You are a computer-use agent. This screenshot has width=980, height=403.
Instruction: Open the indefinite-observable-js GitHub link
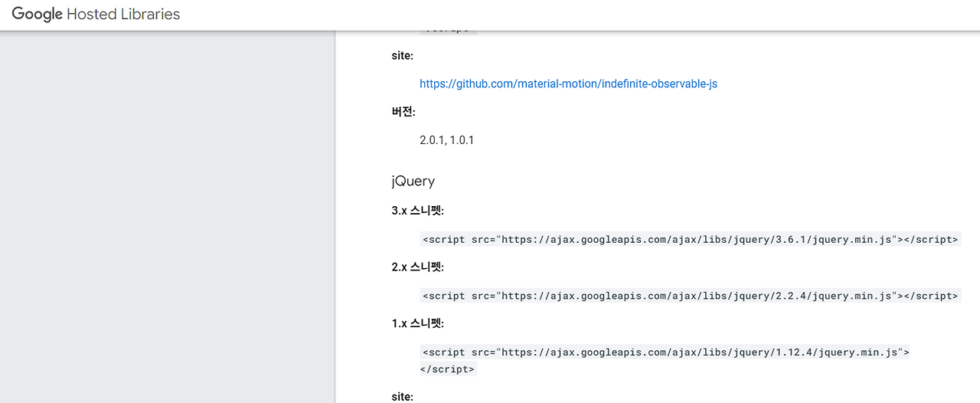(x=568, y=84)
